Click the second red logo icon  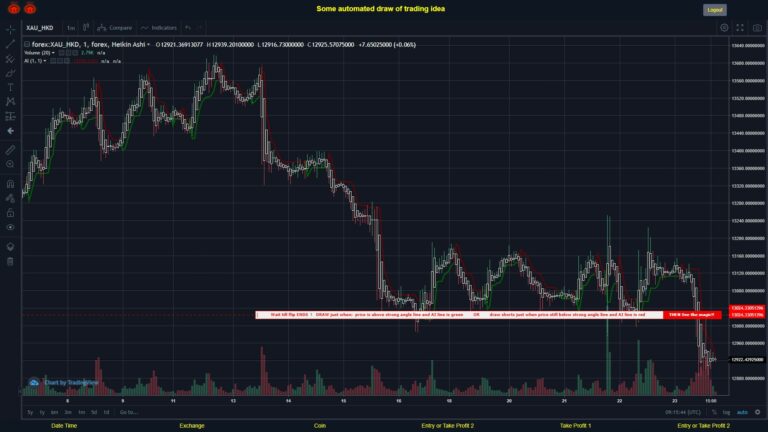[30, 8]
